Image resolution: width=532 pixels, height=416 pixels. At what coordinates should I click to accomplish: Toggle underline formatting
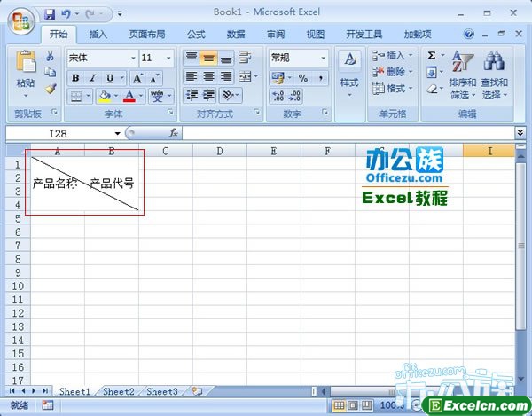110,78
